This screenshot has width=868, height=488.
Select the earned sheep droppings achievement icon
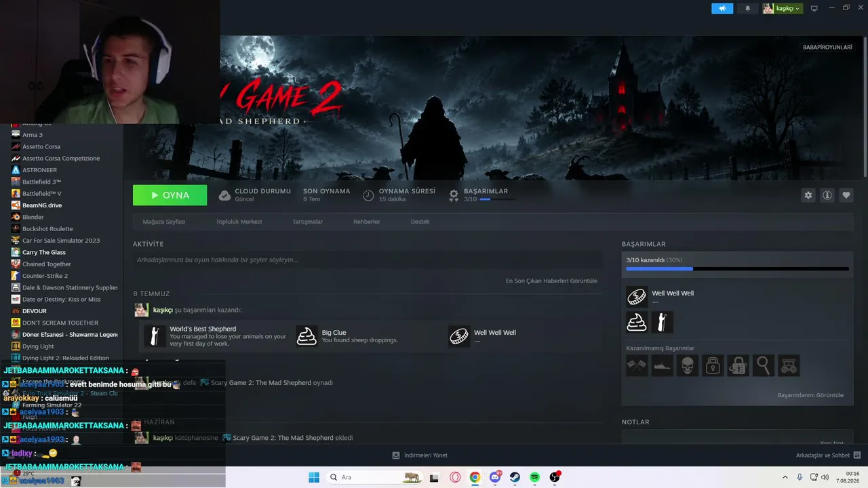637,322
